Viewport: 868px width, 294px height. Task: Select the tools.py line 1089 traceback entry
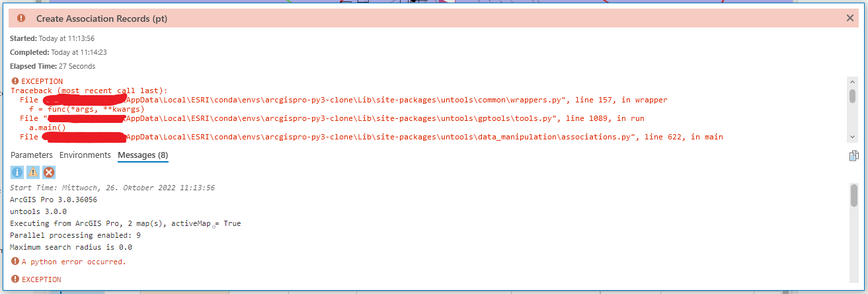tap(332, 118)
